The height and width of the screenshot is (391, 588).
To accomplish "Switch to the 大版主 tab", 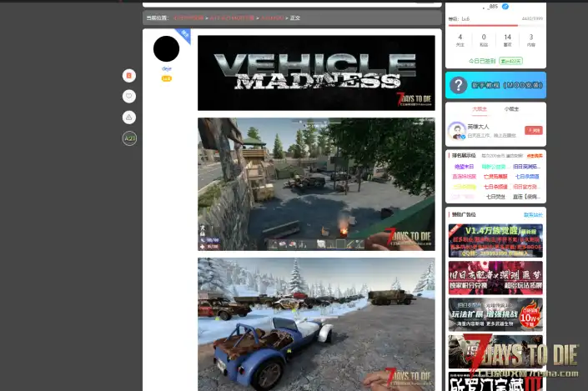I will click(x=480, y=109).
